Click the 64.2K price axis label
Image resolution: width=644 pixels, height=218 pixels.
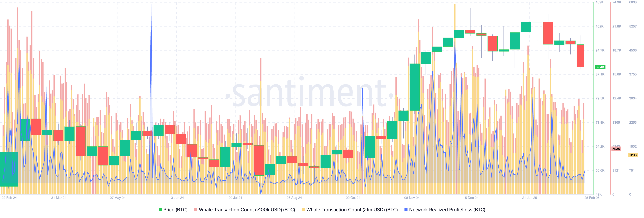[x=600, y=147]
